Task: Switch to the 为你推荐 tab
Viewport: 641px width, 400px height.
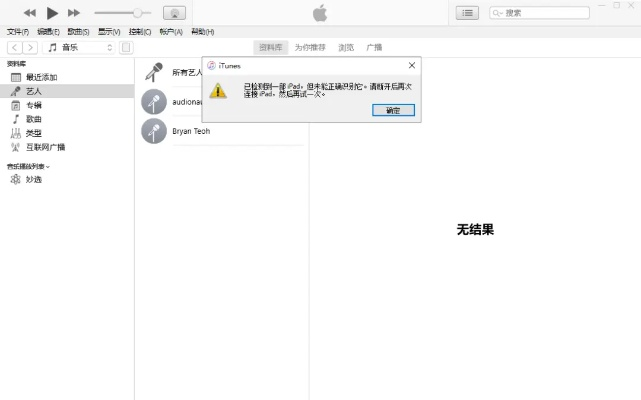Action: [x=309, y=47]
